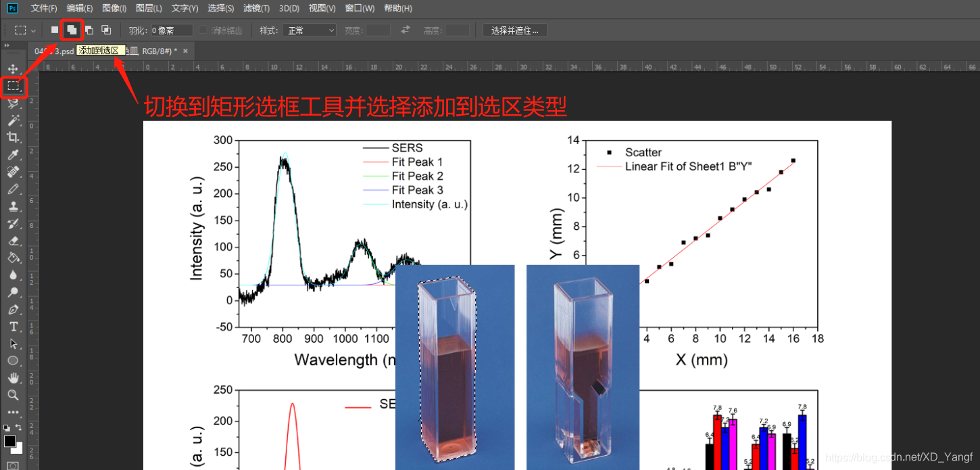The image size is (980, 470).
Task: Close the .psd document tab
Action: tap(185, 51)
